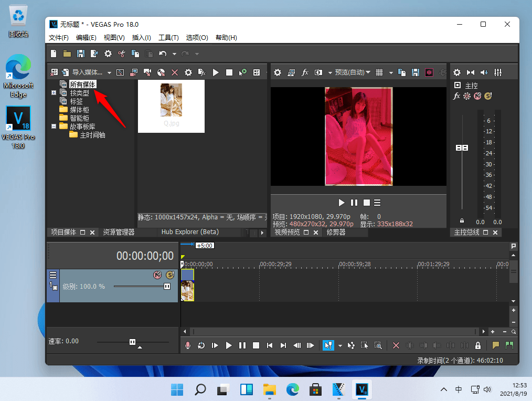The width and height of the screenshot is (532, 401).
Task: Open File Explorer from the taskbar
Action: click(269, 389)
